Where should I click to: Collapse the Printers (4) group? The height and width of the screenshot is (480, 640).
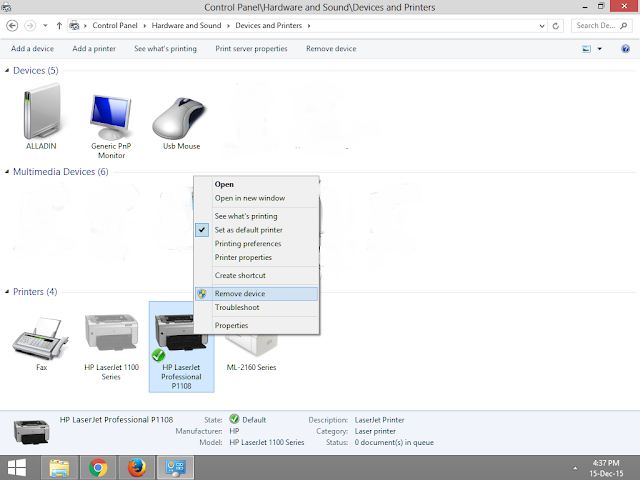pos(7,292)
